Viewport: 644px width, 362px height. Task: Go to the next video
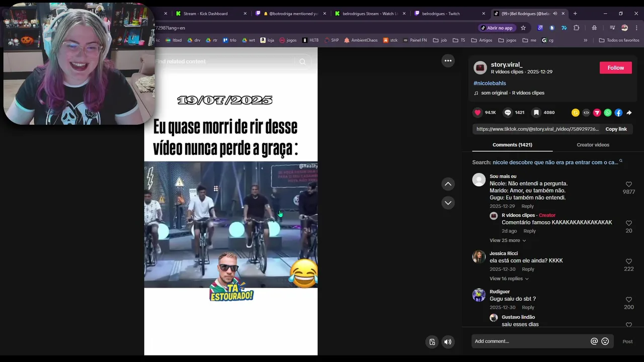(448, 203)
